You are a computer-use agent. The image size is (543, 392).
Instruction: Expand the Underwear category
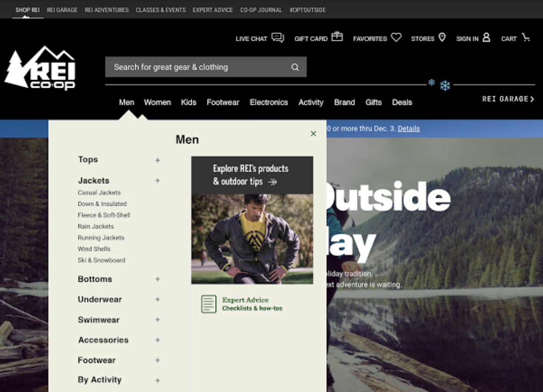pyautogui.click(x=157, y=299)
